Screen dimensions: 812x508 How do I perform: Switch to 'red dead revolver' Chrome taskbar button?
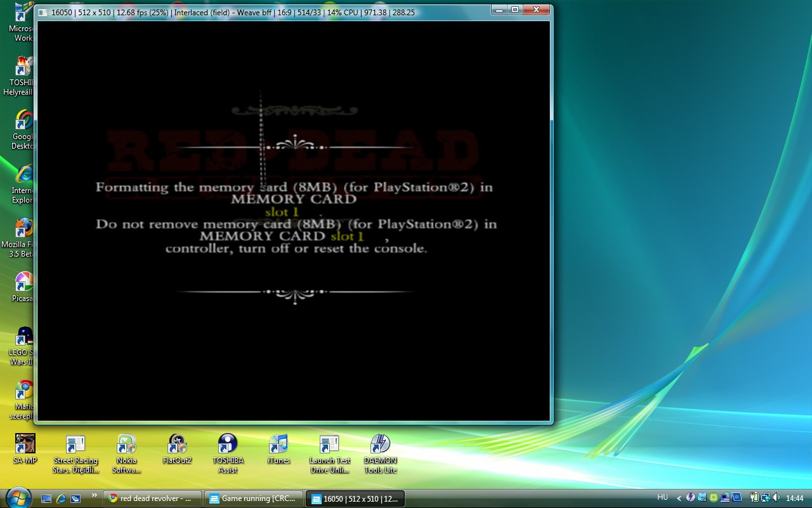point(152,498)
